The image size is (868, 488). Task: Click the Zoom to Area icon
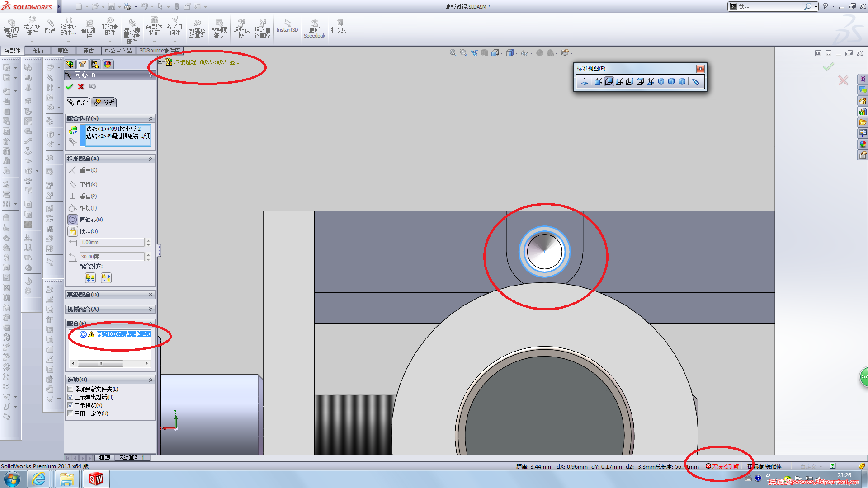[463, 53]
